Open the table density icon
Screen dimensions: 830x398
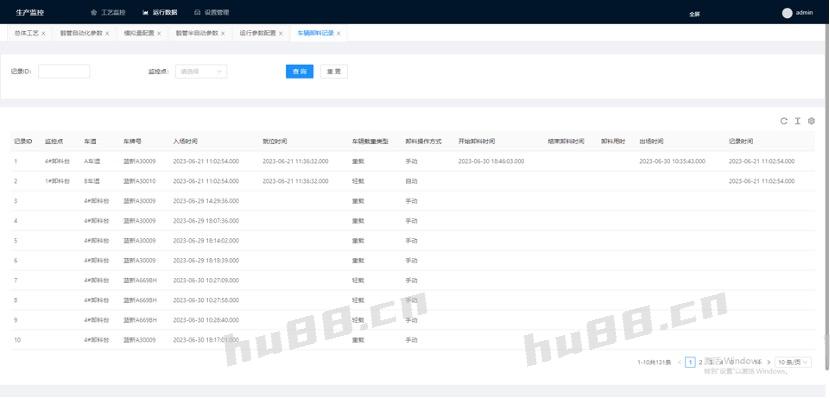tap(798, 121)
